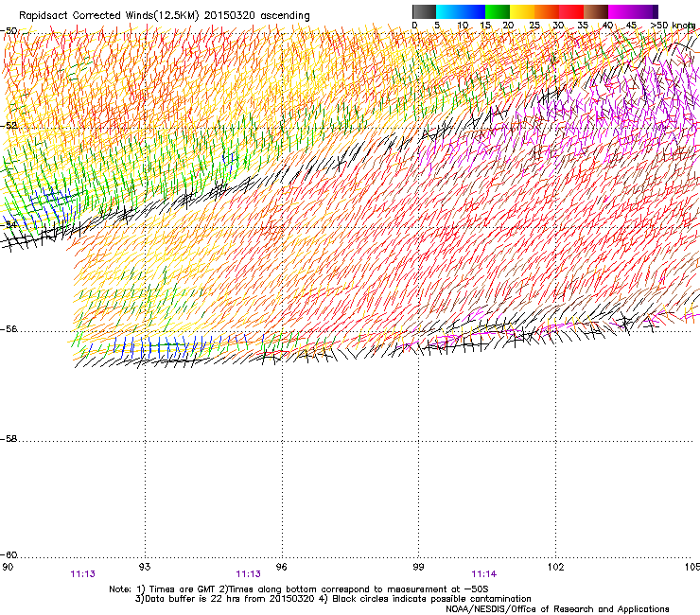Click the gray 0-5 knots color band
This screenshot has height=615, width=700.
pos(424,11)
